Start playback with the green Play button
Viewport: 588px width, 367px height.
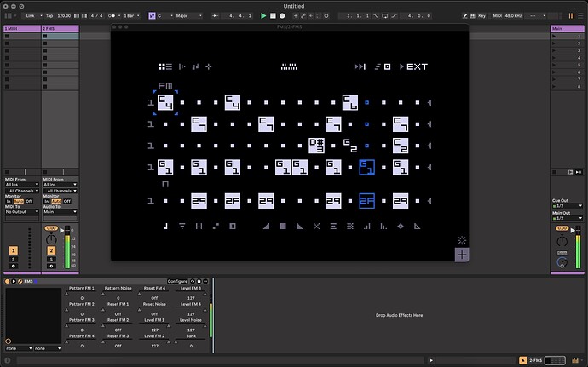263,15
